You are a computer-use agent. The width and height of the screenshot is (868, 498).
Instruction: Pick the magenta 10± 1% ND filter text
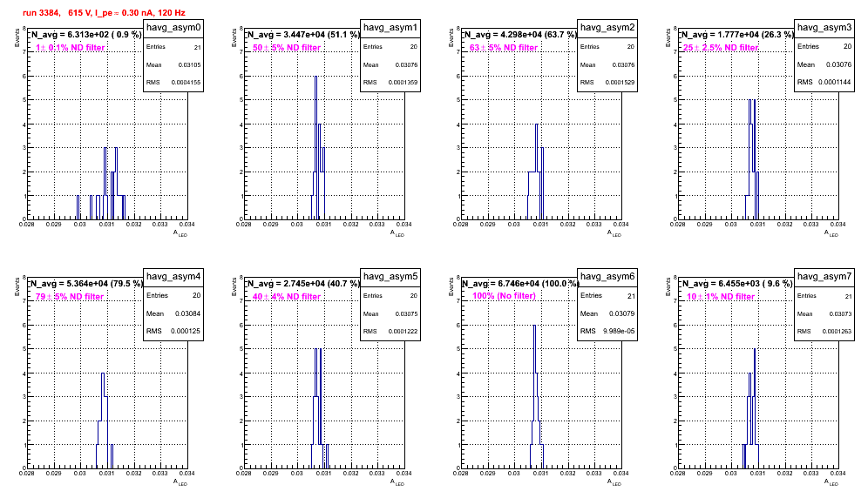721,297
